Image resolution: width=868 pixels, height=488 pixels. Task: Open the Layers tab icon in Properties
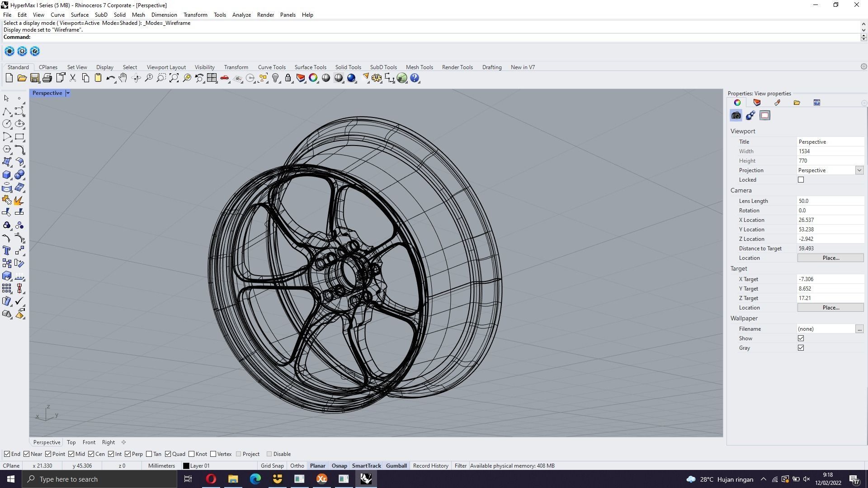pyautogui.click(x=757, y=103)
